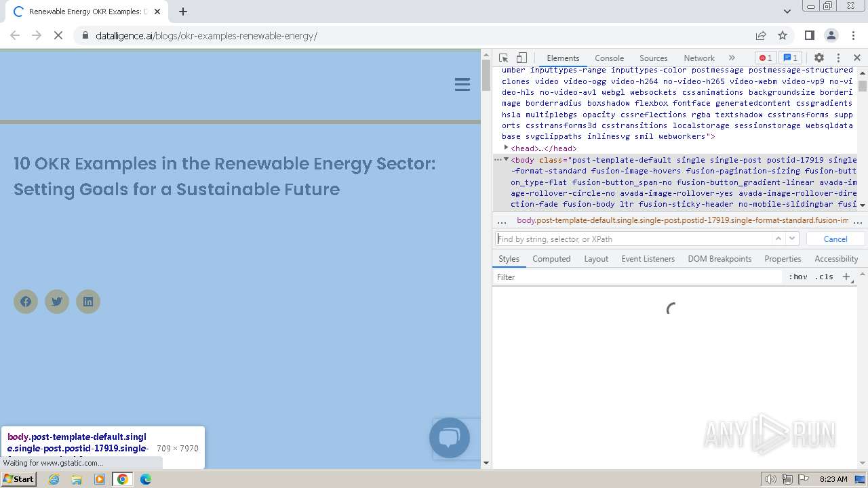
Task: Toggle the browser side panel
Action: (810, 35)
